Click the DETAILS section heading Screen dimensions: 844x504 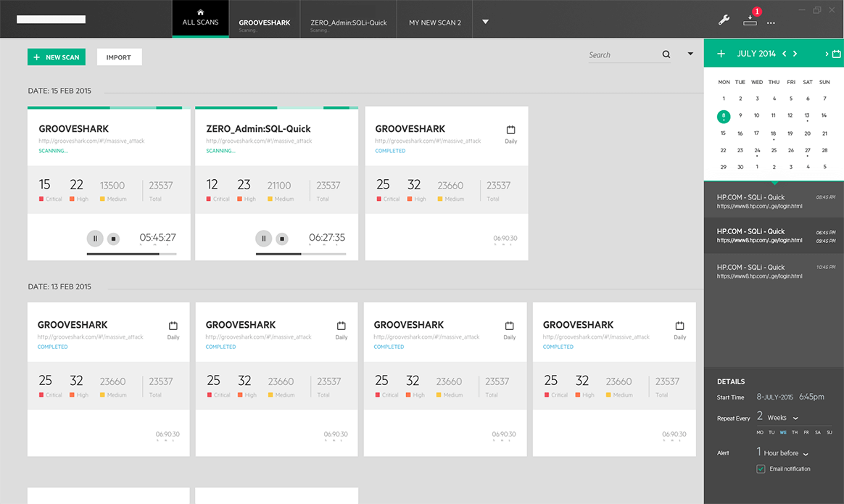point(731,381)
